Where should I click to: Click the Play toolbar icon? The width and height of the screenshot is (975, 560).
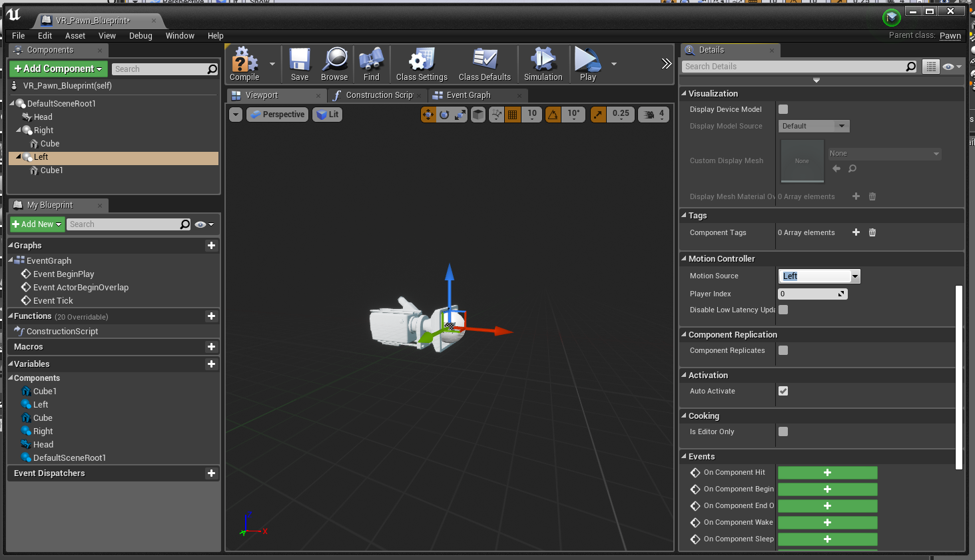click(x=588, y=64)
